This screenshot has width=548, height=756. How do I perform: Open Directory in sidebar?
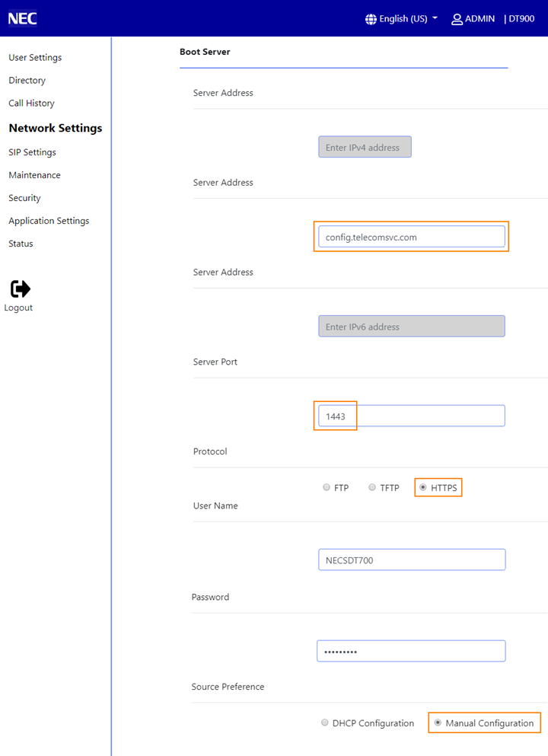(27, 80)
